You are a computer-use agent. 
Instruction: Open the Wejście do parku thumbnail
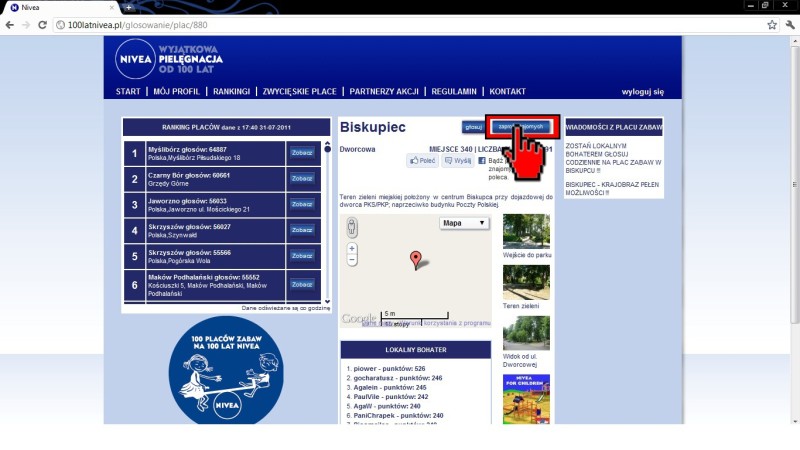pos(526,232)
